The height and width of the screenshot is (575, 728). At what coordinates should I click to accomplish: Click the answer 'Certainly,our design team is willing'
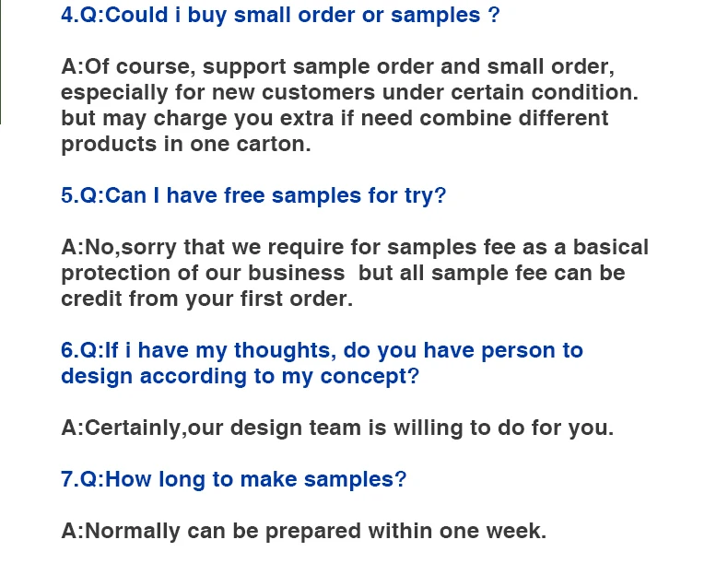tap(337, 428)
